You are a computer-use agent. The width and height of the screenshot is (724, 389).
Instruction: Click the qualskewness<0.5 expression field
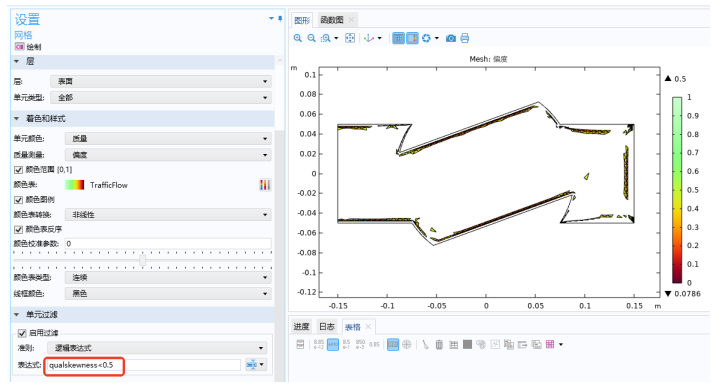coord(144,365)
